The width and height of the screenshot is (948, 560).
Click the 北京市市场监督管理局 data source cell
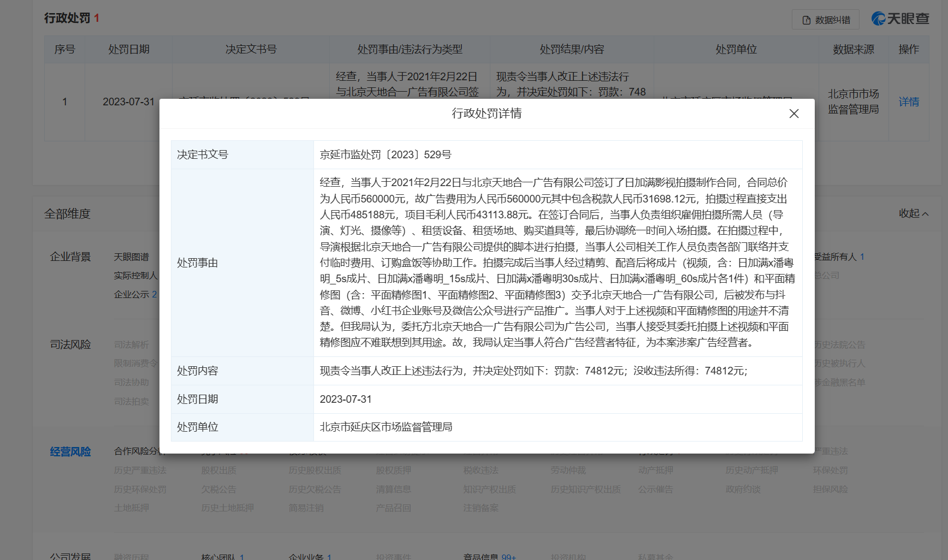(x=854, y=102)
